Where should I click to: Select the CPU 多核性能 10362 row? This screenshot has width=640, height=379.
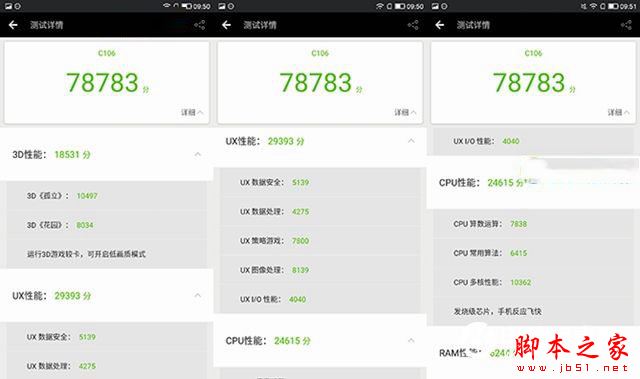coord(533,282)
